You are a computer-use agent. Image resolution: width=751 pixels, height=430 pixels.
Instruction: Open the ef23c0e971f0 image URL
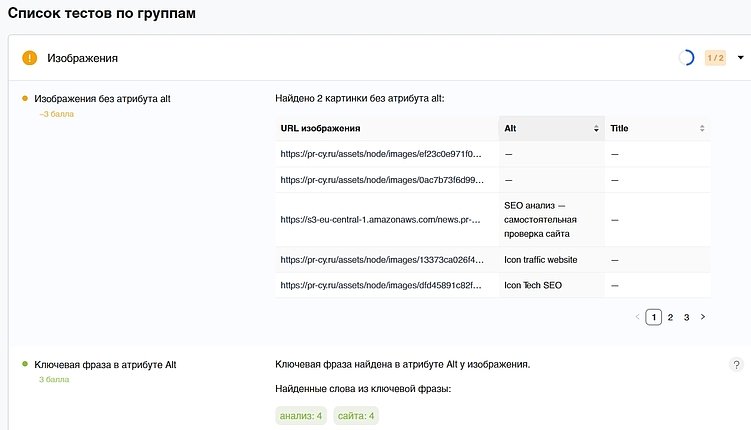381,155
